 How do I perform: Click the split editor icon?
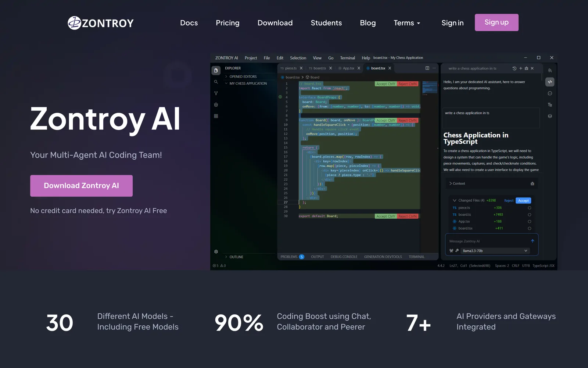427,68
